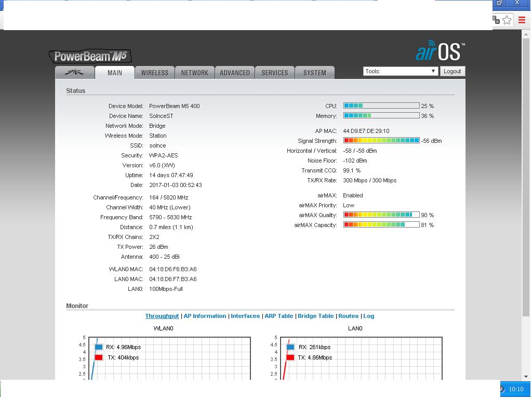Click the PowerBeam M5 logo
This screenshot has height=399, width=532.
click(90, 56)
